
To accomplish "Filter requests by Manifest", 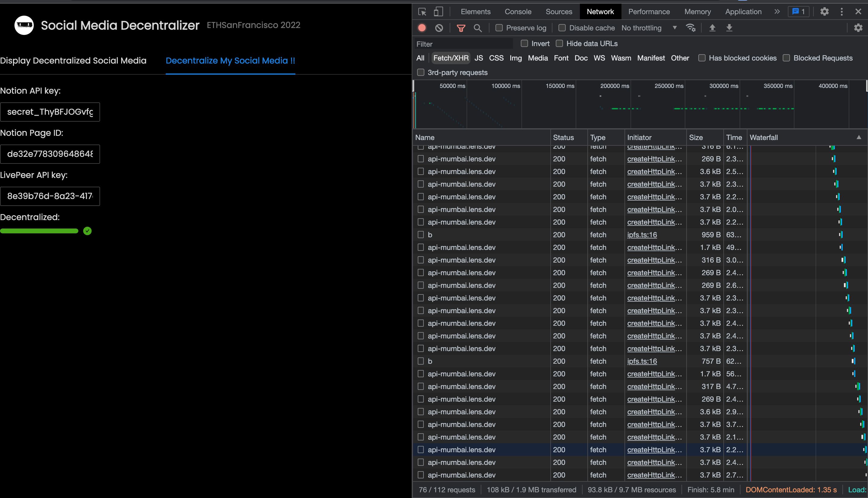I will coord(651,58).
